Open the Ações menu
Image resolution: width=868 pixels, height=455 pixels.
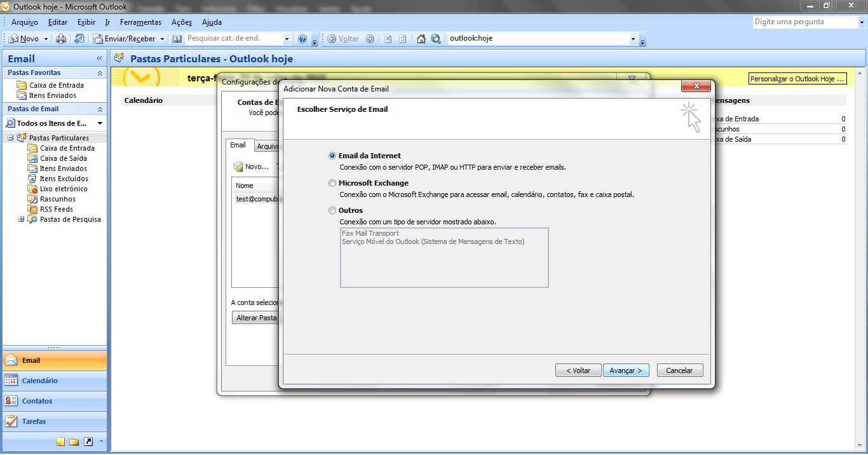click(182, 22)
